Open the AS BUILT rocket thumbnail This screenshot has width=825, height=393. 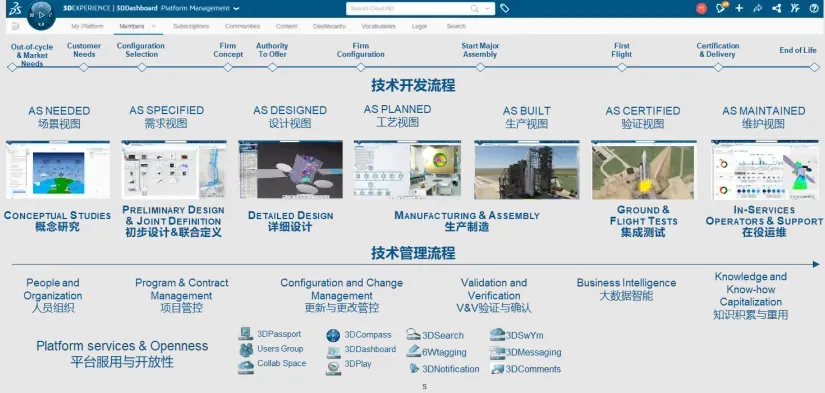527,169
